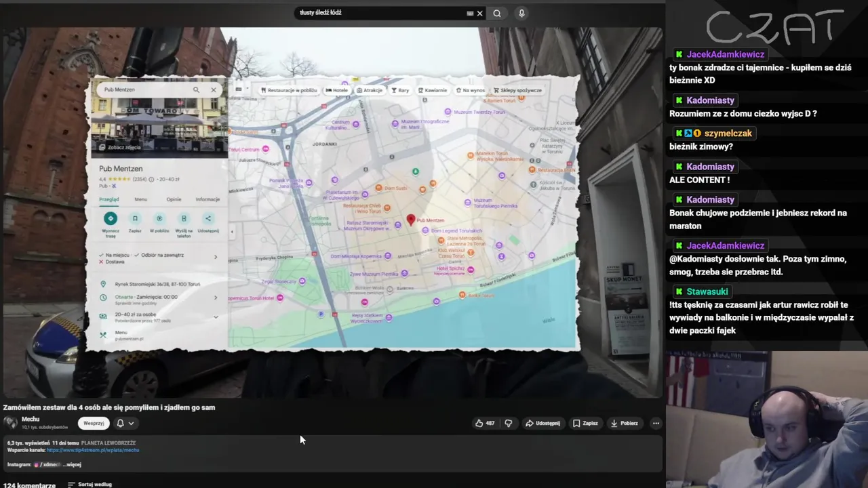Click the YouTube search magnifier button
This screenshot has height=488, width=868.
pos(497,13)
